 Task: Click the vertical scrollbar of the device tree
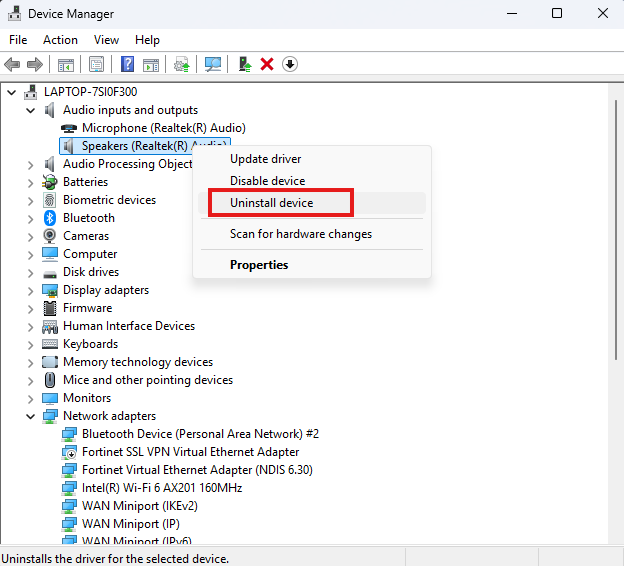[x=616, y=230]
